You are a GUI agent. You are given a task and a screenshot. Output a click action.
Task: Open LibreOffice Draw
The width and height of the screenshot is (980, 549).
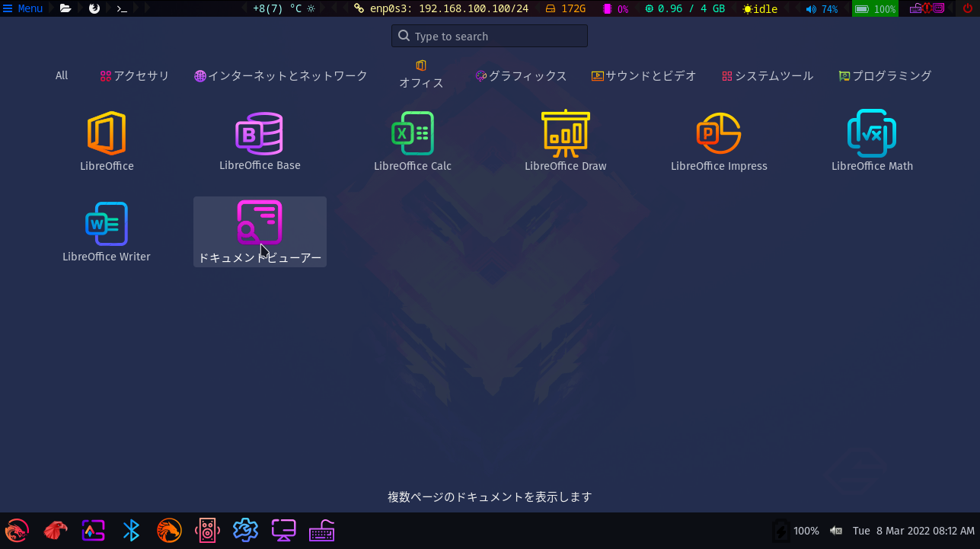pyautogui.click(x=566, y=142)
